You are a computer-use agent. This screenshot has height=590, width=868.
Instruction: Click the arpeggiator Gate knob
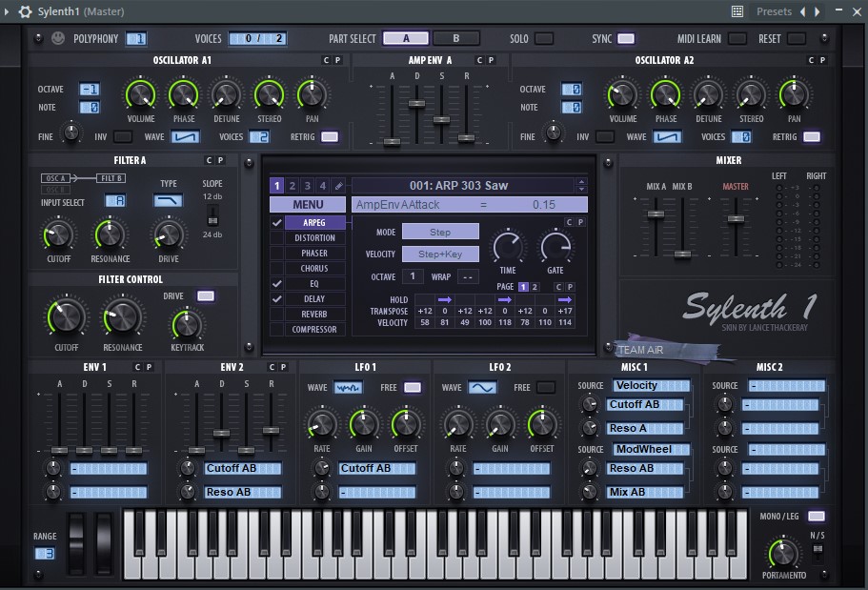coord(555,247)
